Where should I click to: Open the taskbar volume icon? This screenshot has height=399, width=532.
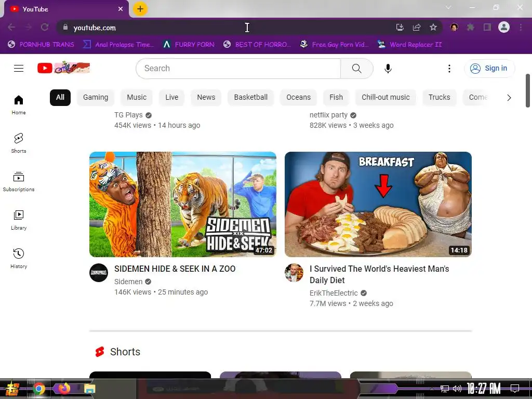(457, 389)
